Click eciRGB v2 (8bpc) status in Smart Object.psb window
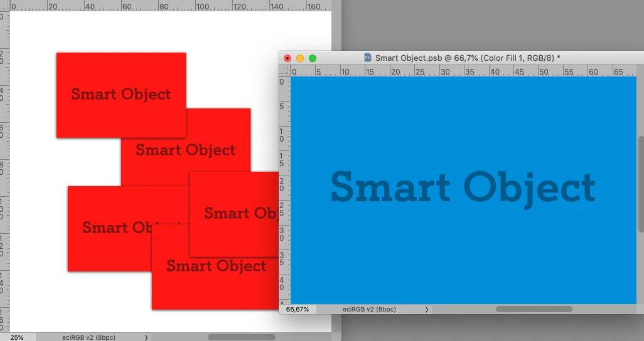This screenshot has height=341, width=644. pyautogui.click(x=369, y=310)
